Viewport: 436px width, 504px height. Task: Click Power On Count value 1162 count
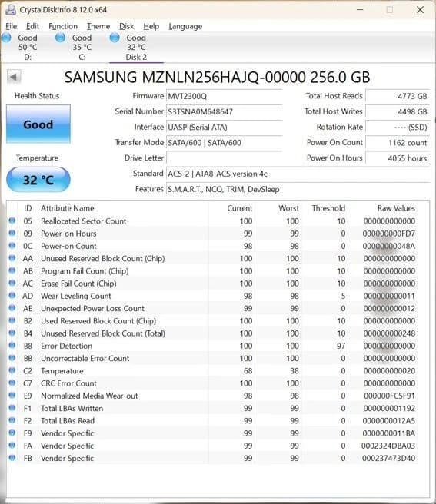pos(398,143)
